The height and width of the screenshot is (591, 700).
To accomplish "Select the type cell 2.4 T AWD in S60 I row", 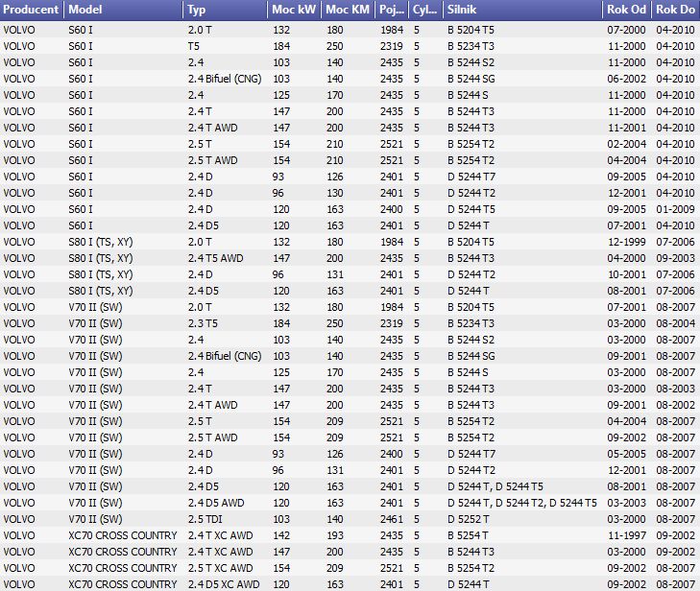I will click(x=212, y=128).
